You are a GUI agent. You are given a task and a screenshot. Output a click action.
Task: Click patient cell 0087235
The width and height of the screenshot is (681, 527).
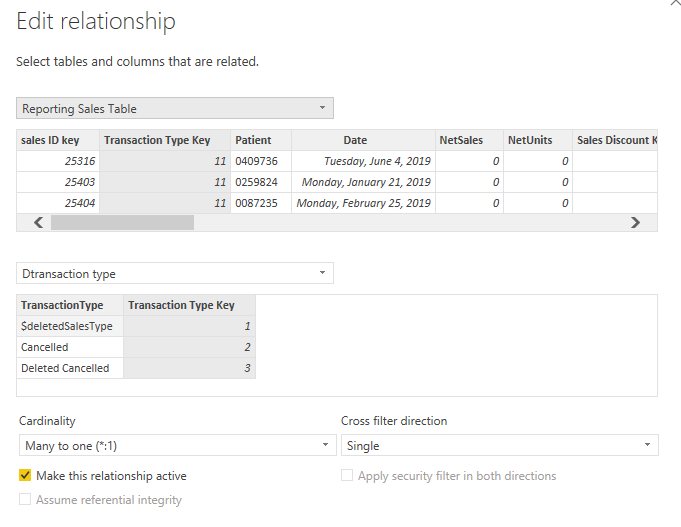click(x=261, y=203)
